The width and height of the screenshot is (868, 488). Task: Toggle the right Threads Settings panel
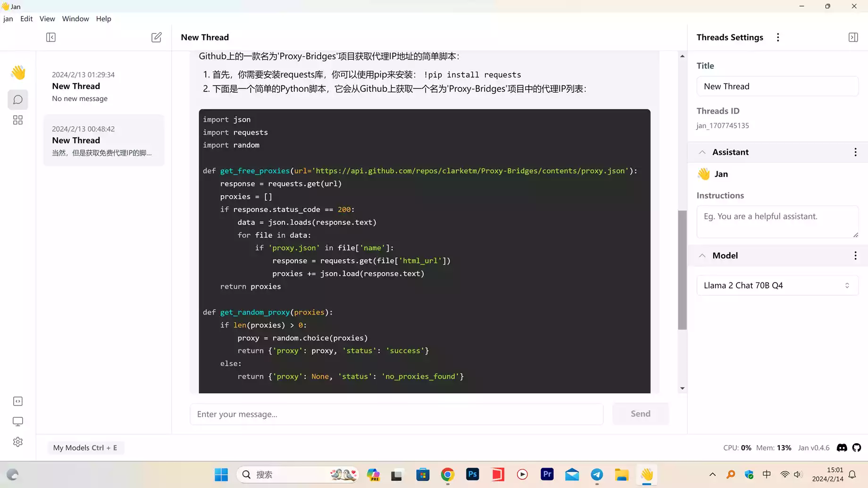[x=853, y=37]
